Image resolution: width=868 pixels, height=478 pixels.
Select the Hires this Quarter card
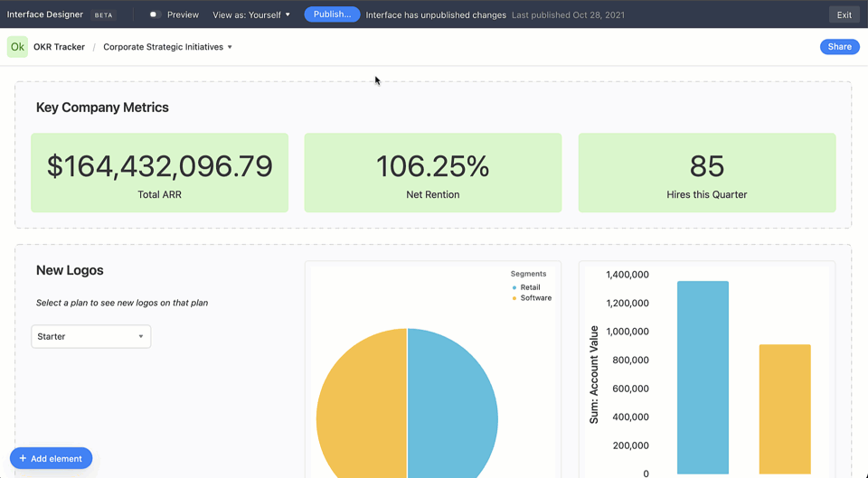[x=707, y=173]
